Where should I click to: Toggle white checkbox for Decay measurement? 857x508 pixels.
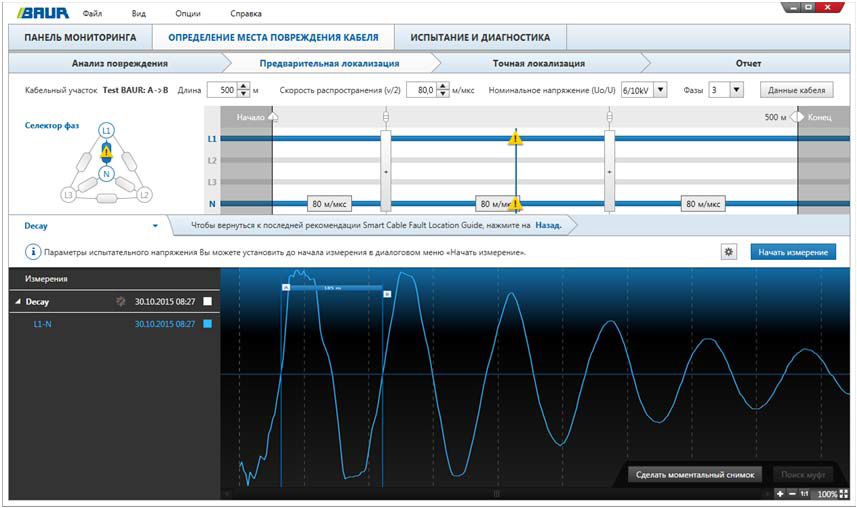207,301
